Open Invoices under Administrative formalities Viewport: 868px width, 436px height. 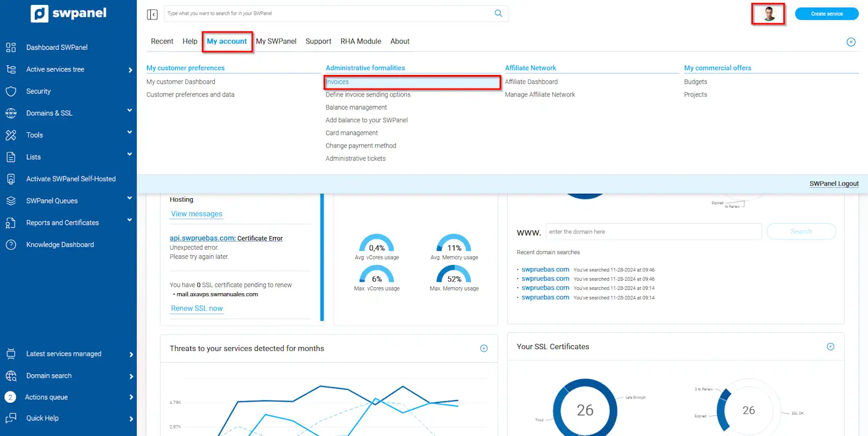(x=337, y=82)
